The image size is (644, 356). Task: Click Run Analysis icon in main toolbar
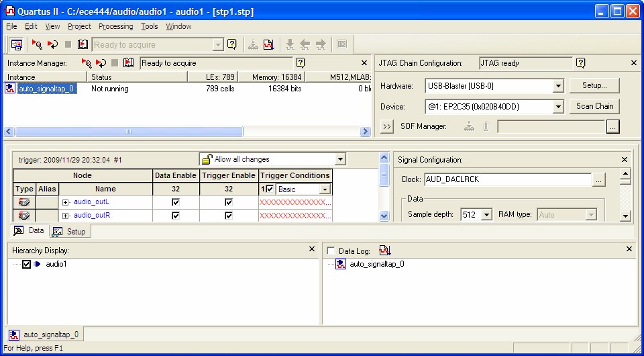[x=37, y=44]
